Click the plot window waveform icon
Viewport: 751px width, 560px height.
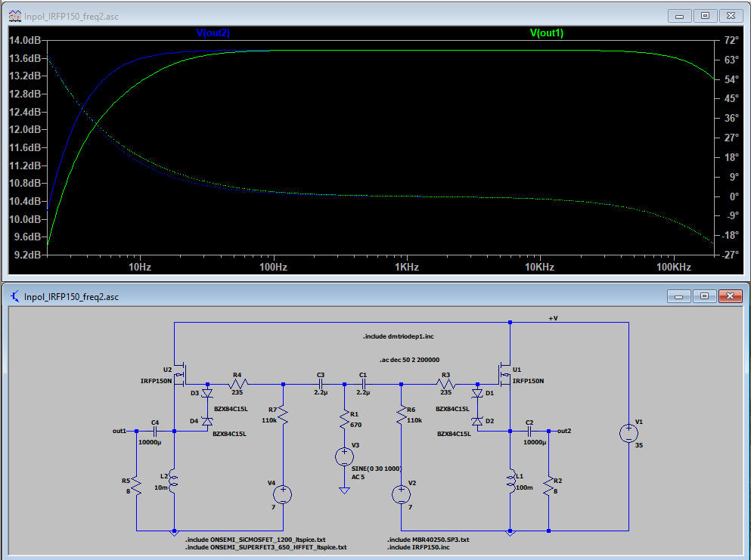[x=15, y=16]
